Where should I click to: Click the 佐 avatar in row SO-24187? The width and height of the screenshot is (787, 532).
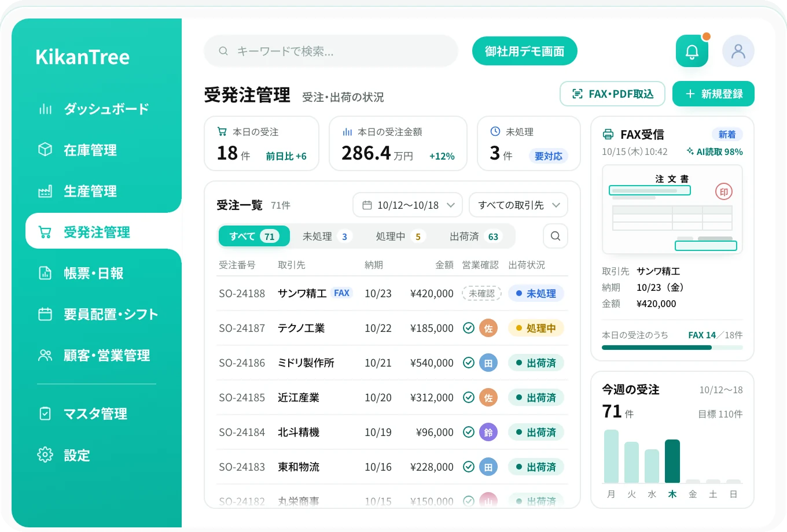488,328
